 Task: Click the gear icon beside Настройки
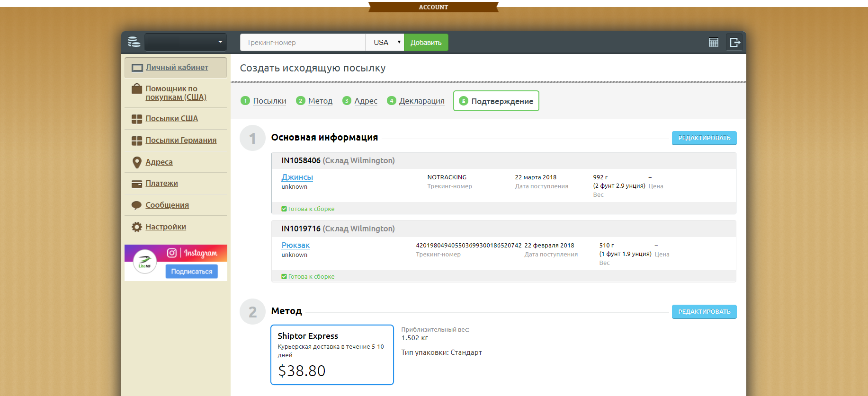coord(137,227)
